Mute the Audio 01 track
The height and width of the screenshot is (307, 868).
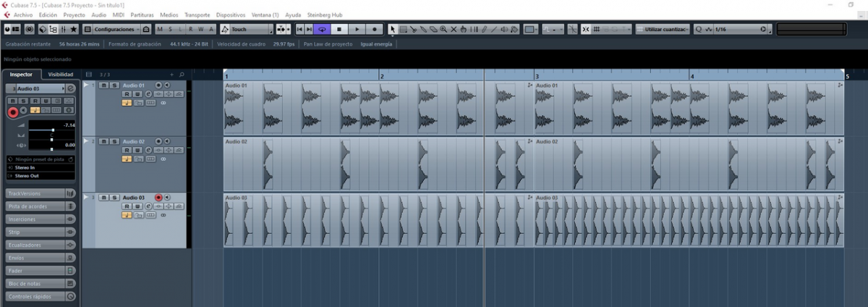click(x=103, y=85)
